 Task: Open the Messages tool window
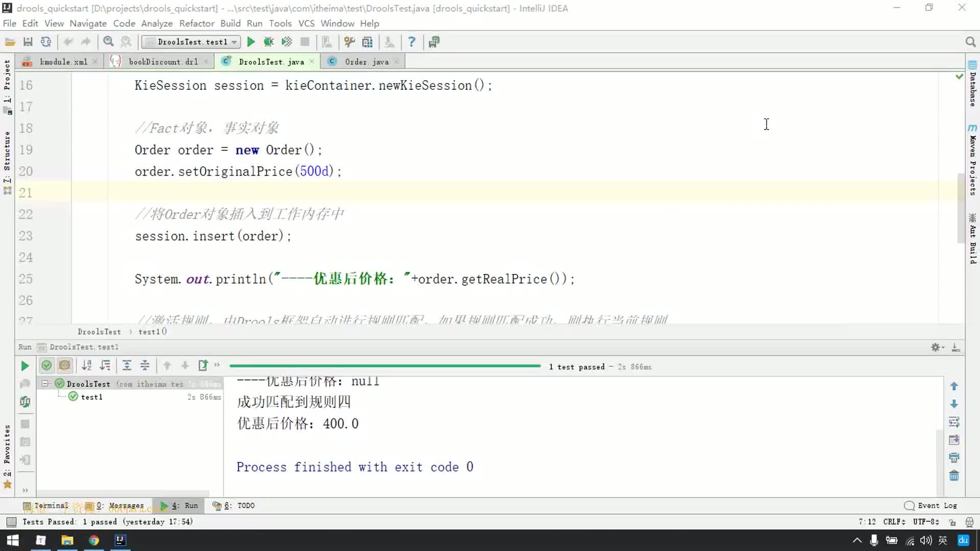(x=115, y=506)
